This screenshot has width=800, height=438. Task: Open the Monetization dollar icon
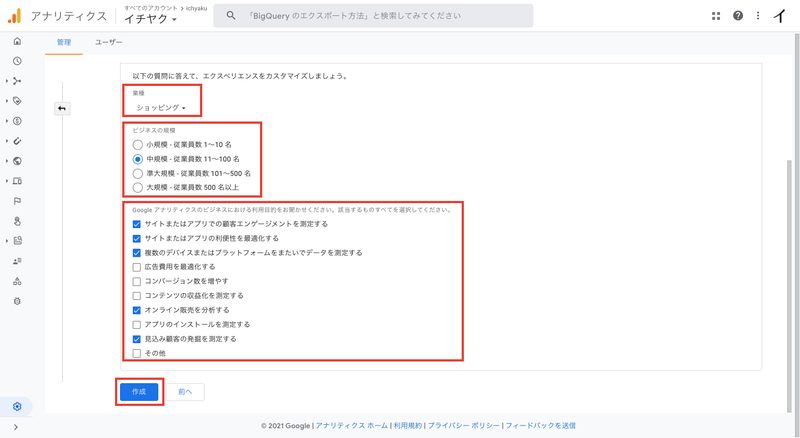(17, 121)
